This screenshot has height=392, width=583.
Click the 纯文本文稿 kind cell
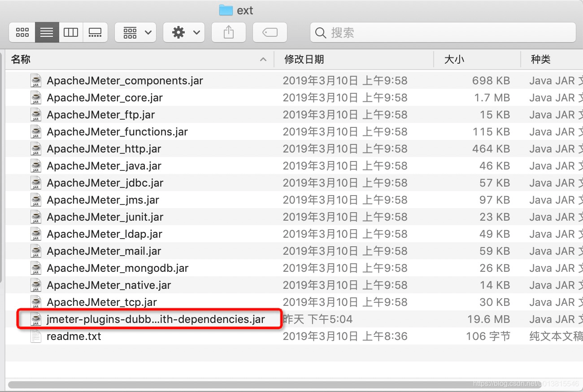click(556, 336)
